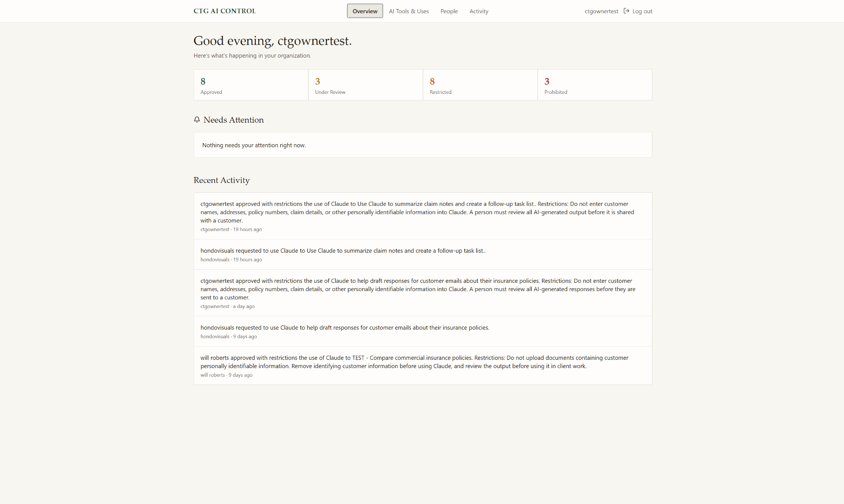
Task: Open the Overview tab
Action: [x=365, y=11]
